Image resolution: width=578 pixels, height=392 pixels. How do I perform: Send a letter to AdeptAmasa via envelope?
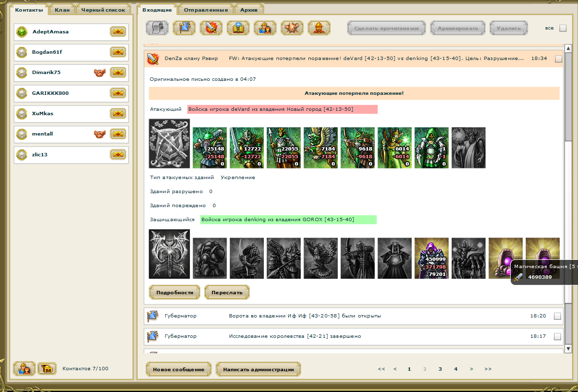pos(118,32)
